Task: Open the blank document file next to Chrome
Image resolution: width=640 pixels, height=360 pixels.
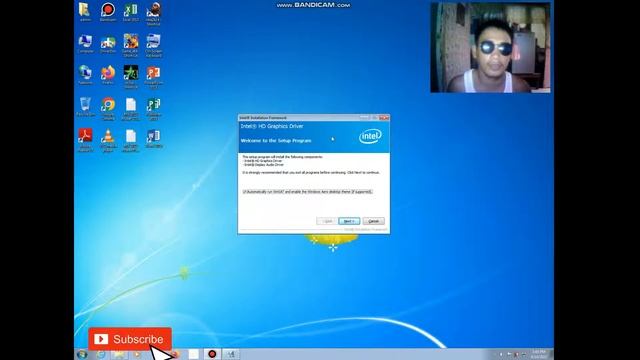Action: coord(131,109)
